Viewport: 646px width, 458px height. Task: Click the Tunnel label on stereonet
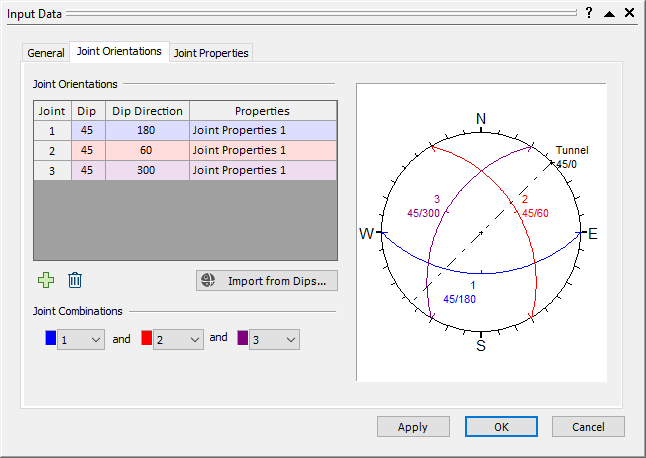coord(572,150)
